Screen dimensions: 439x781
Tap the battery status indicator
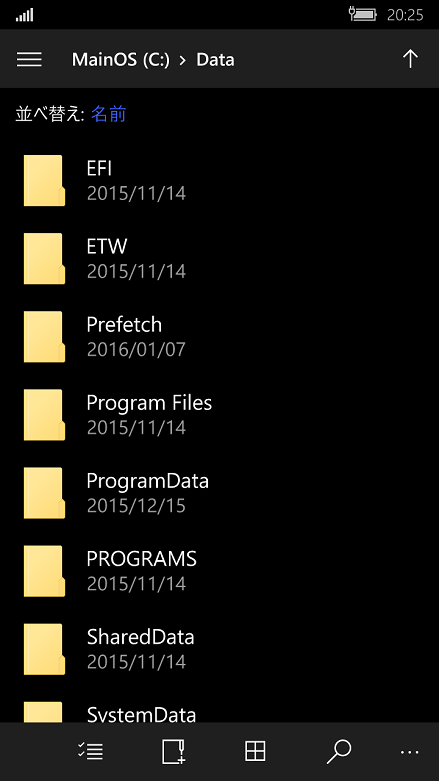click(363, 14)
